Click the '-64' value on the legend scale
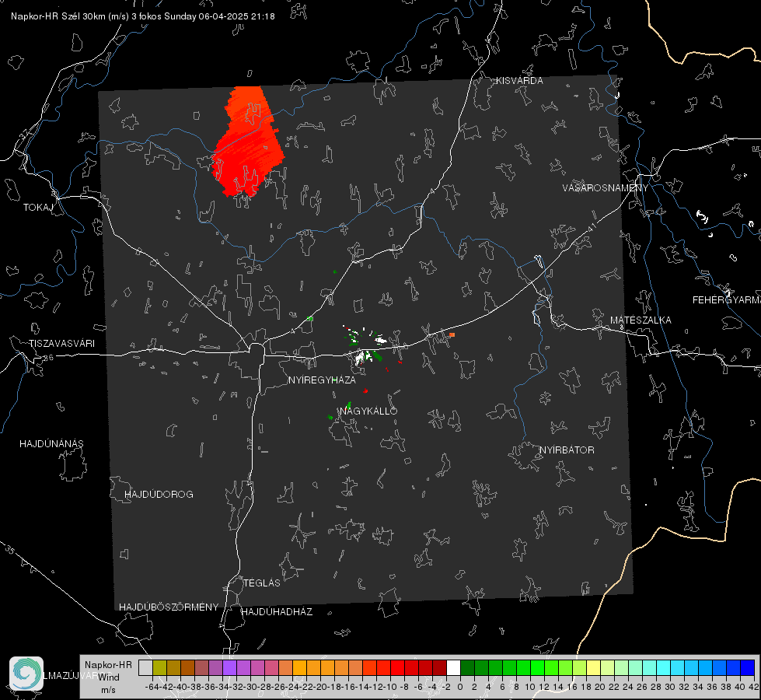 click(152, 687)
